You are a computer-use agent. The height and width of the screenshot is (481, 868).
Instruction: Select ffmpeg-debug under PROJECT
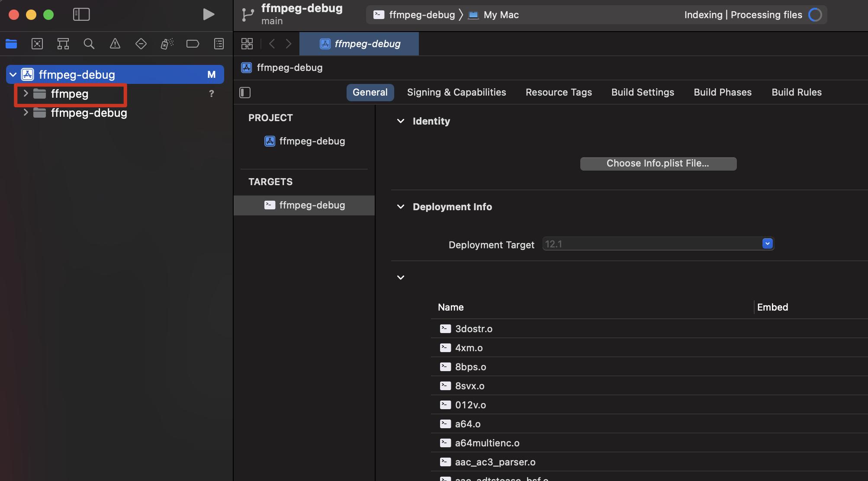pyautogui.click(x=305, y=141)
